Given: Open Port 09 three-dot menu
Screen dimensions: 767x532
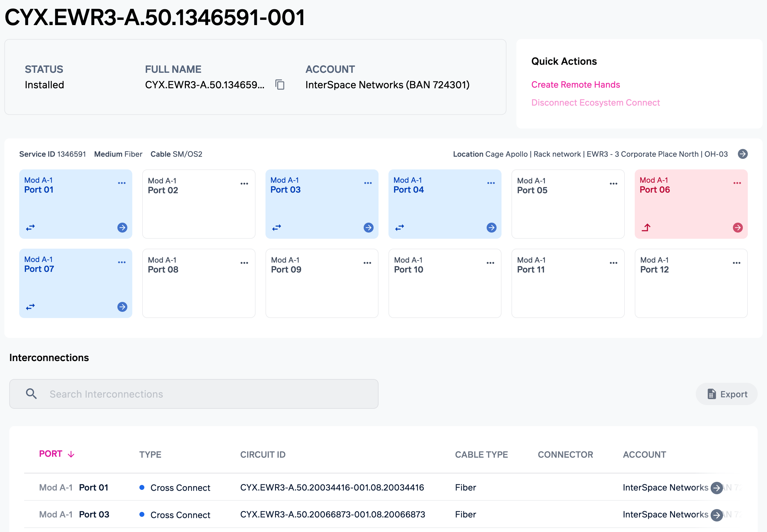Looking at the screenshot, I should coord(367,263).
